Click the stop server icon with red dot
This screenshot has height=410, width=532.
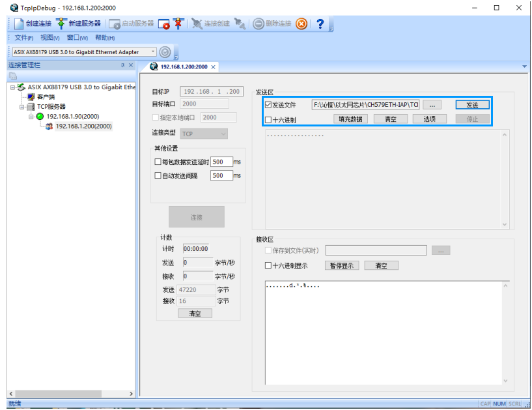click(x=164, y=23)
